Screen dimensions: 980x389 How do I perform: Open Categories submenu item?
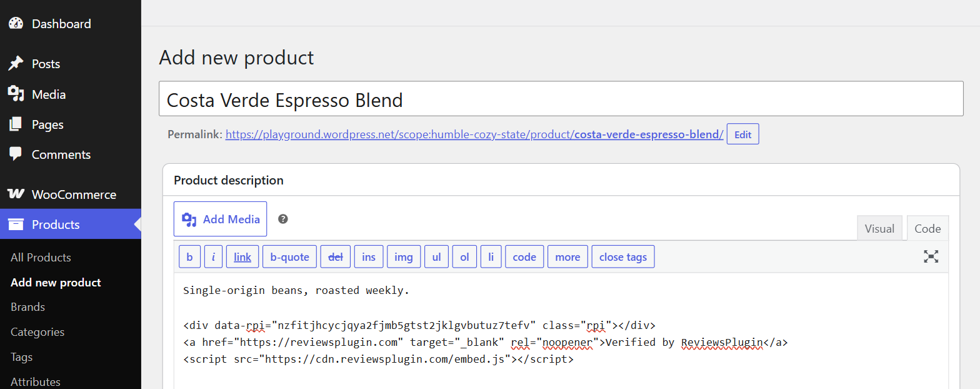click(x=37, y=332)
